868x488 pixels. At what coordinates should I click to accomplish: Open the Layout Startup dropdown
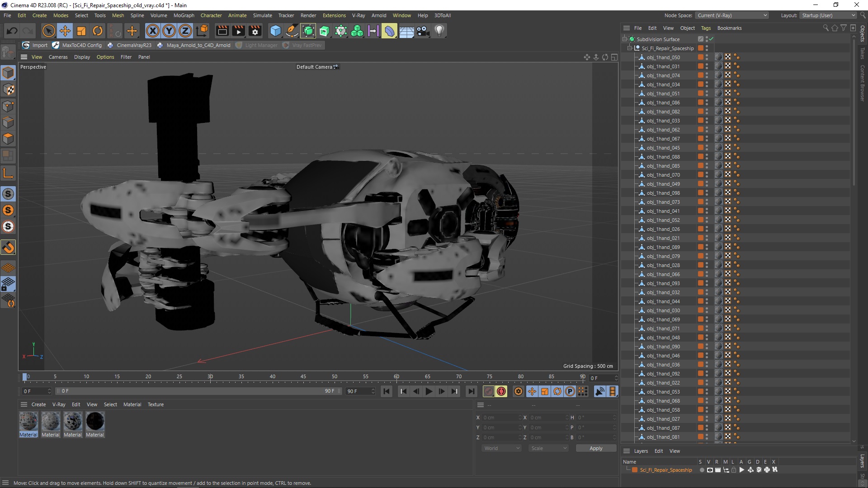[828, 15]
